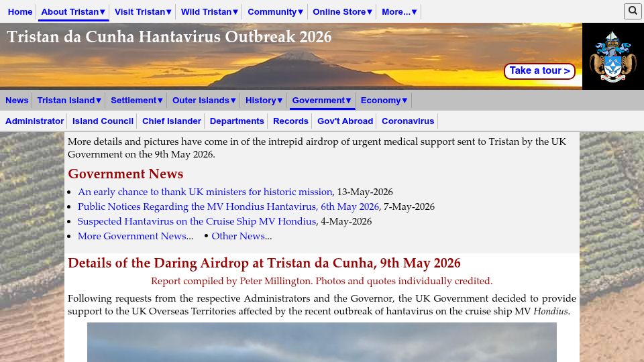Open Suspected Hantavirus on Cruise Ship article
Image resolution: width=644 pixels, height=362 pixels.
pyautogui.click(x=197, y=222)
